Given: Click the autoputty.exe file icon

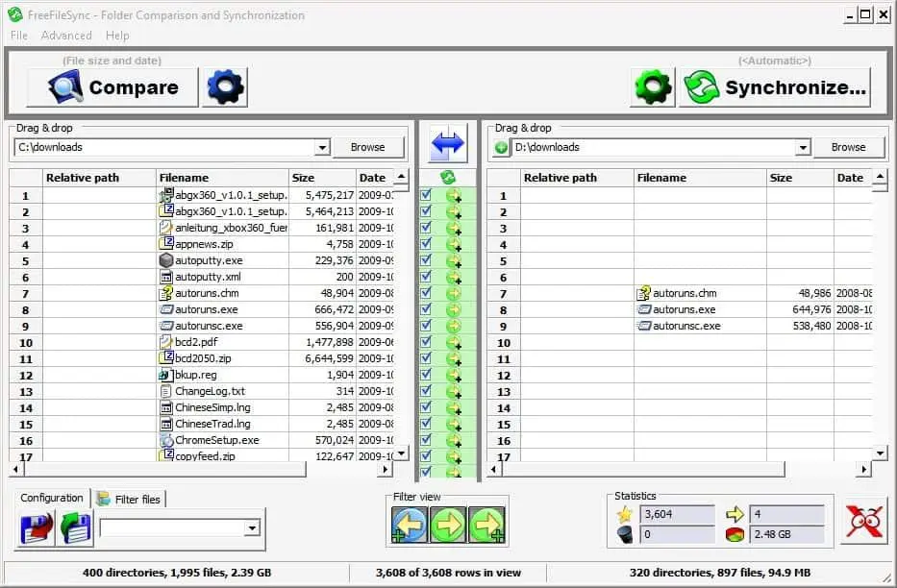Looking at the screenshot, I should coord(166,260).
